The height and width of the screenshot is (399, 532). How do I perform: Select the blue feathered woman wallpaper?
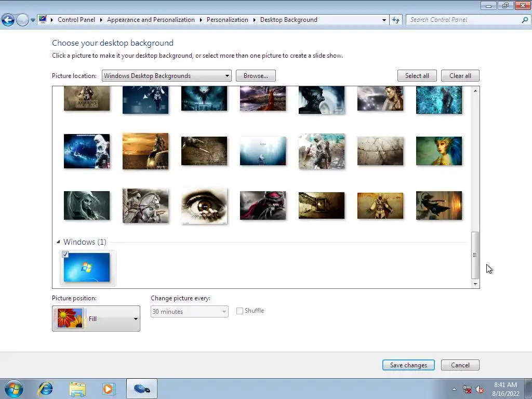439,151
